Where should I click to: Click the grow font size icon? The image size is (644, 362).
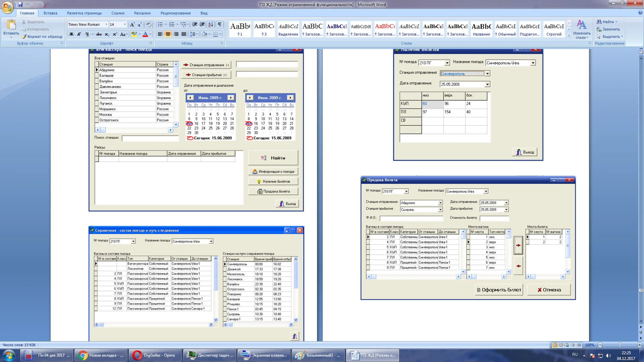(x=132, y=24)
